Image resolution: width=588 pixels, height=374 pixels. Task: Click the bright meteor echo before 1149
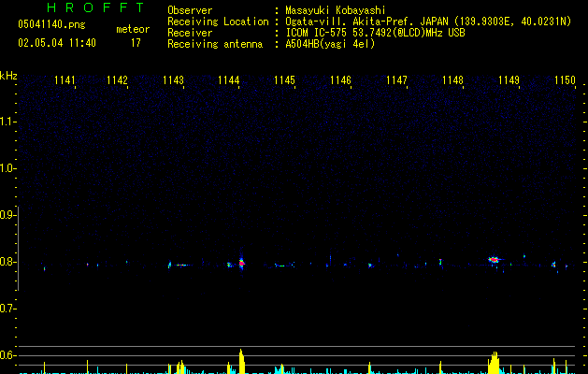point(495,259)
